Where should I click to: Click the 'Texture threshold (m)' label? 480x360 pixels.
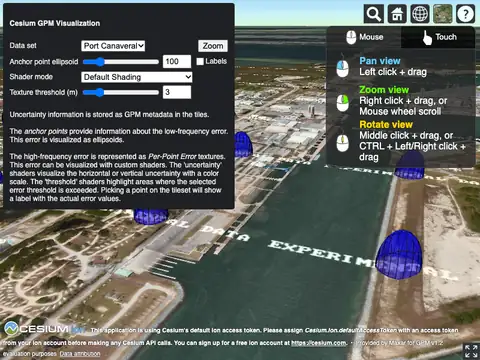(x=43, y=92)
